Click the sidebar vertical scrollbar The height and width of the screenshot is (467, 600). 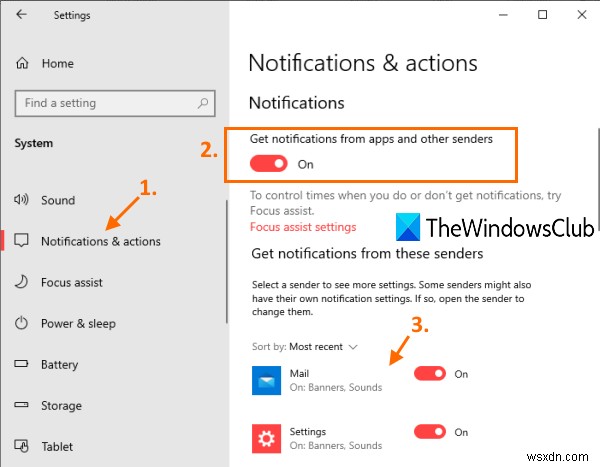tap(227, 261)
